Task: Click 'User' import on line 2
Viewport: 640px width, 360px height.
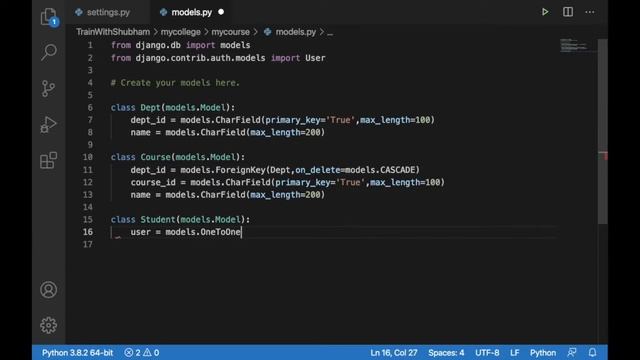Action: point(315,58)
